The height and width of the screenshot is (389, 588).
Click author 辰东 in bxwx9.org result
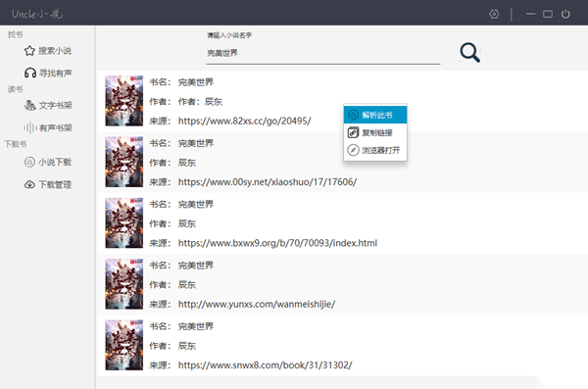tap(187, 224)
